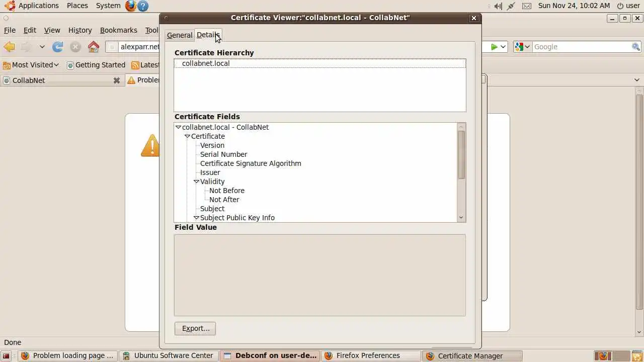
Task: Open the list all tabs dropdown
Action: click(637, 80)
